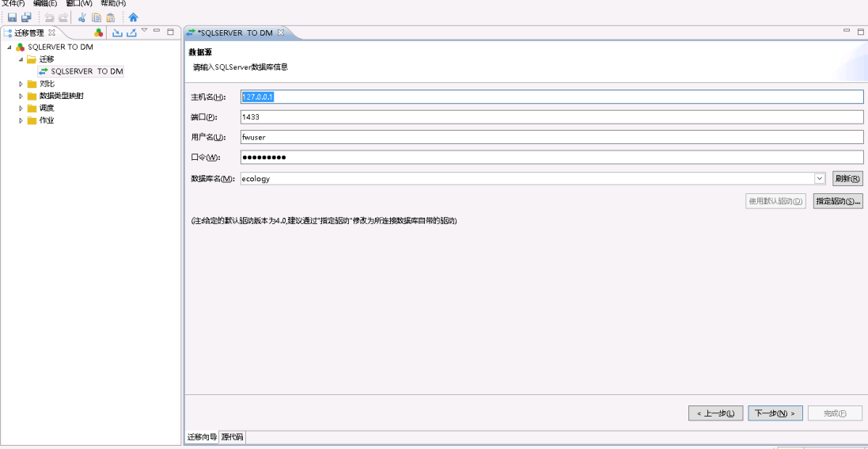This screenshot has width=868, height=449.
Task: Minimize the migration management panel
Action: 157,31
